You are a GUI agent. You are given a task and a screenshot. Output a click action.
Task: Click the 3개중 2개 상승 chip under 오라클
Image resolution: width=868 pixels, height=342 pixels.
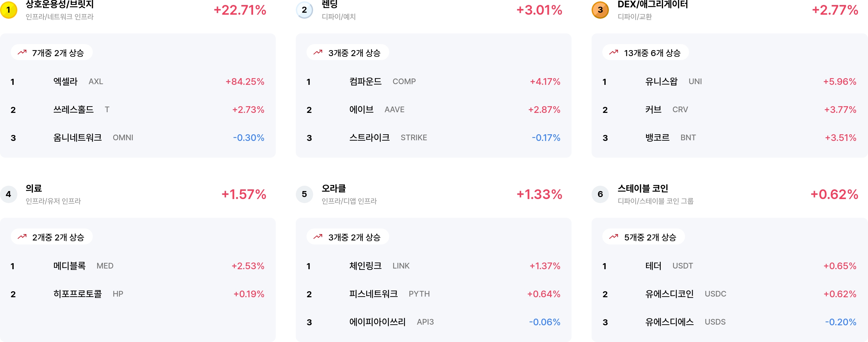348,237
